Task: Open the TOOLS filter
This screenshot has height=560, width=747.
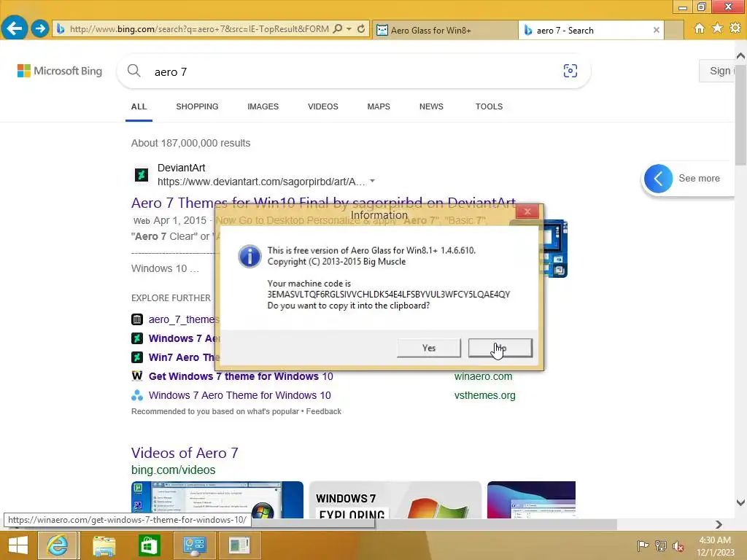Action: [489, 106]
